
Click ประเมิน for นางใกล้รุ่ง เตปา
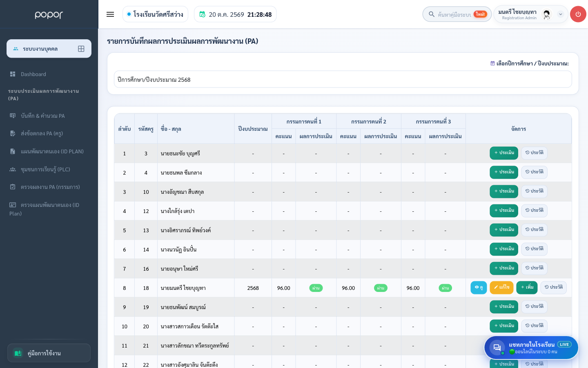(504, 211)
